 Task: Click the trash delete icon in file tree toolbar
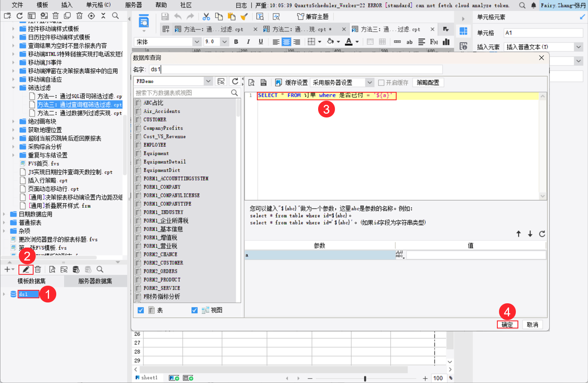[x=55, y=16]
